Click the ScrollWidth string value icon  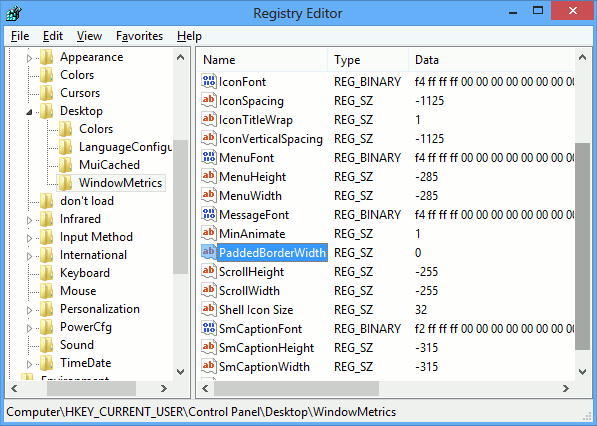coord(209,290)
